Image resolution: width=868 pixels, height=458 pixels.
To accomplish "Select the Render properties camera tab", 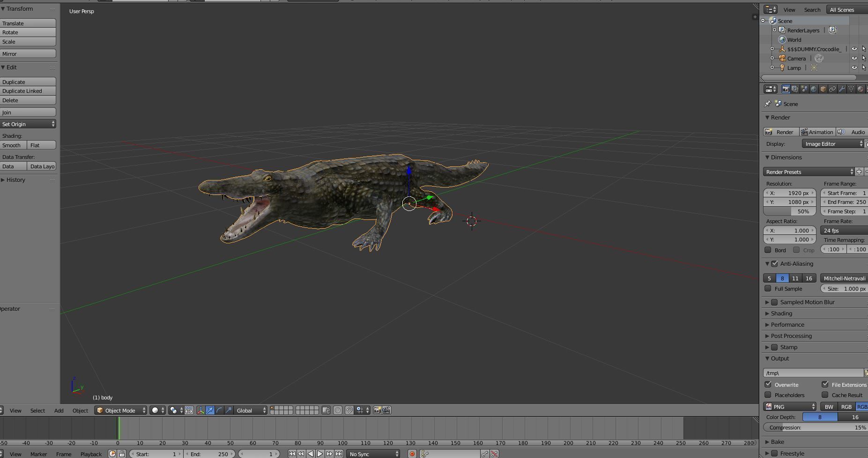I will (786, 89).
